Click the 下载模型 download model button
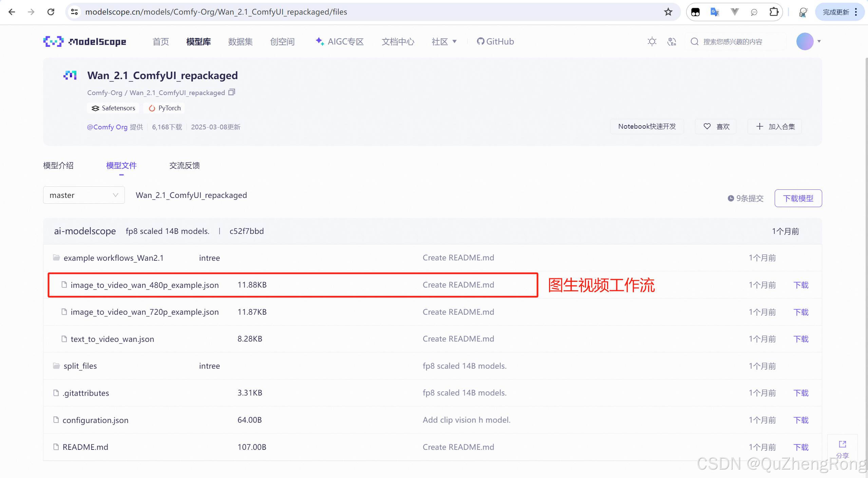This screenshot has height=478, width=868. (x=798, y=198)
